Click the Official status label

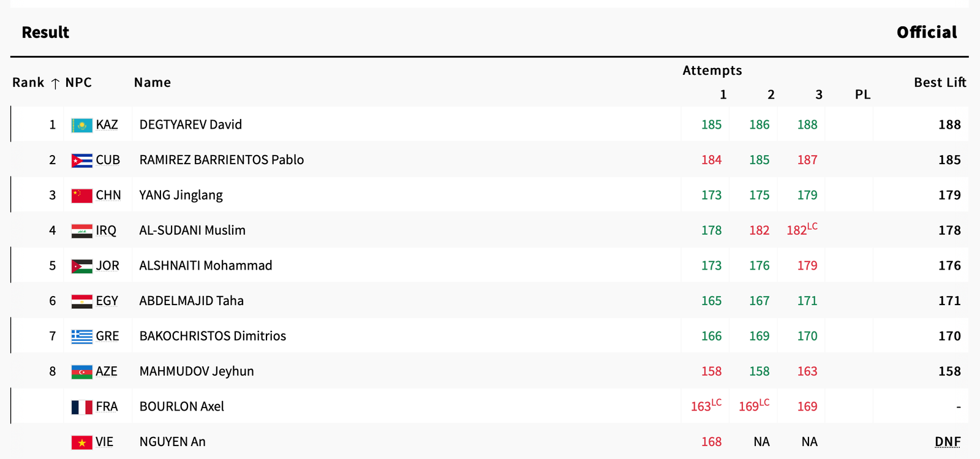click(x=927, y=32)
